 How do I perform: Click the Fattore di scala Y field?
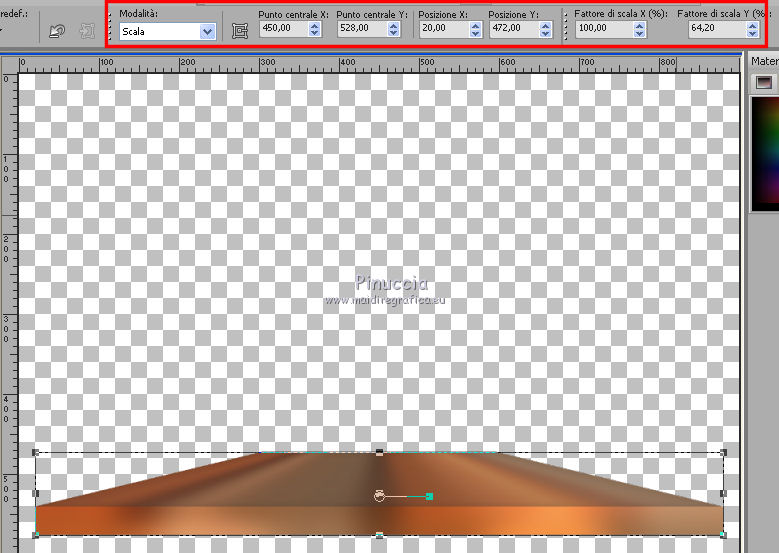point(717,28)
